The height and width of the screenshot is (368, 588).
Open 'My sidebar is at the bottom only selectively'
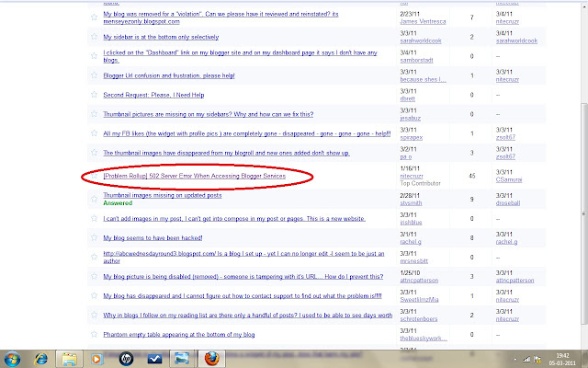click(x=161, y=37)
